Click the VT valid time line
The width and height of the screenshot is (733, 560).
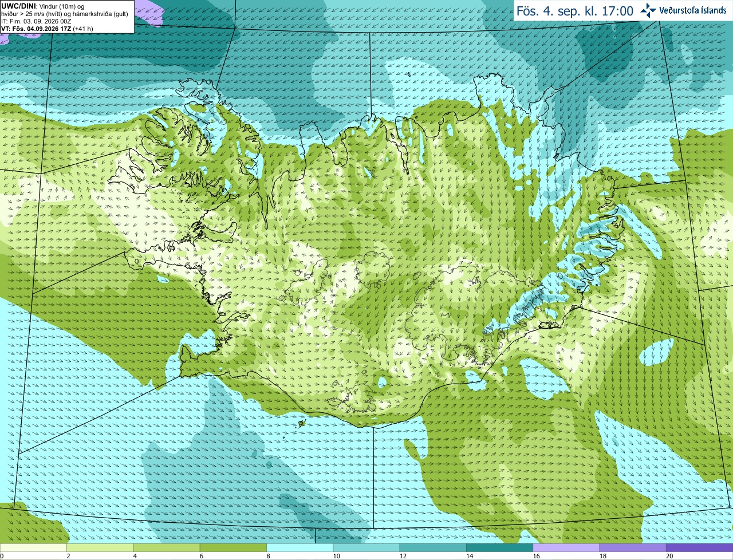coord(47,29)
